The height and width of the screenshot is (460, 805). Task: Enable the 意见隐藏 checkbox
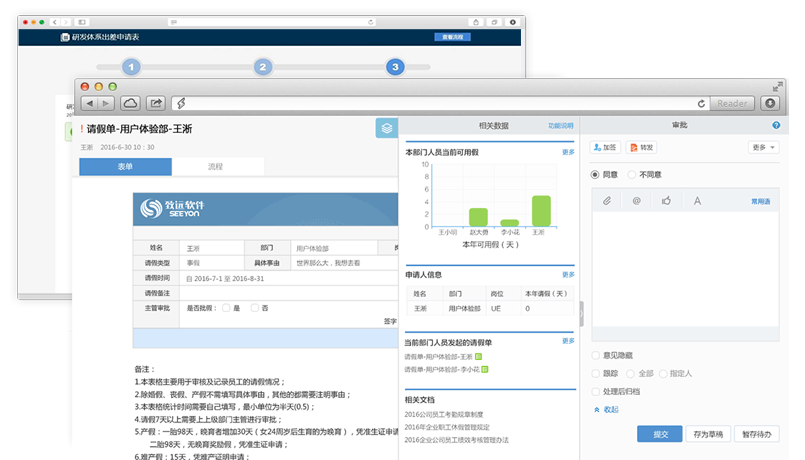596,355
